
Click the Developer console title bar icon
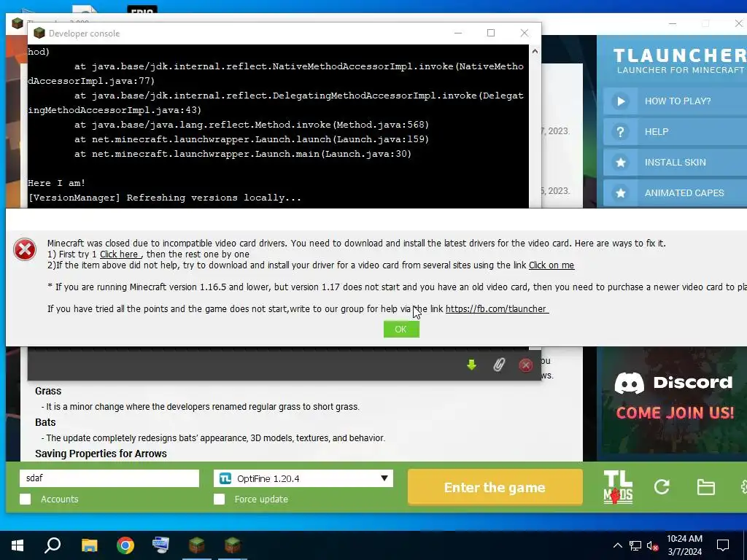(x=39, y=33)
